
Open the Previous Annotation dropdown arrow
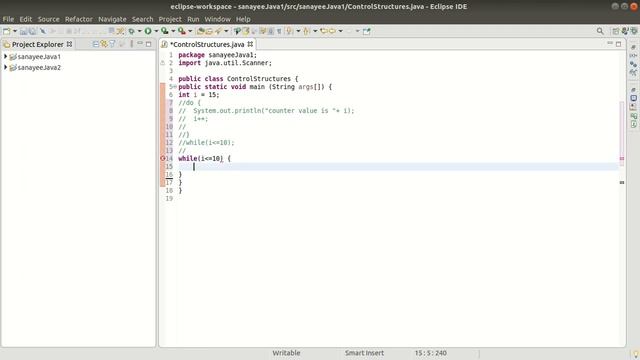click(x=315, y=31)
